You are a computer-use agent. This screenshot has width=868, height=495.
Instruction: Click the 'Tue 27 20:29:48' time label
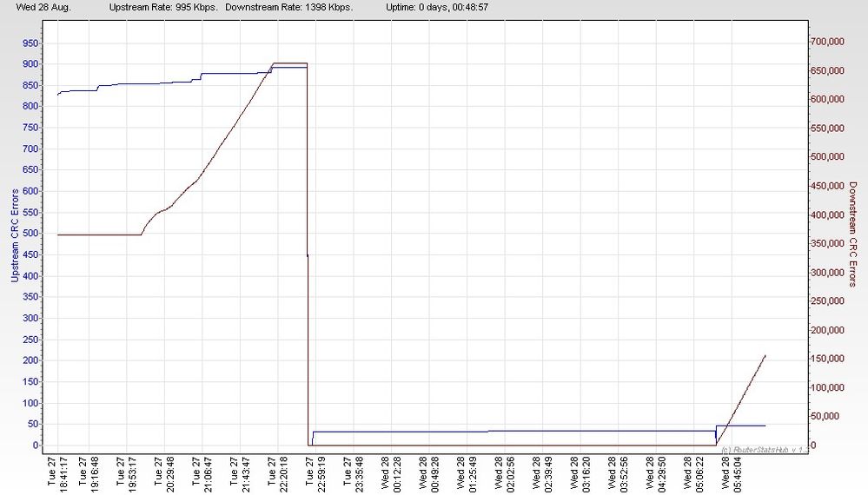tap(164, 474)
